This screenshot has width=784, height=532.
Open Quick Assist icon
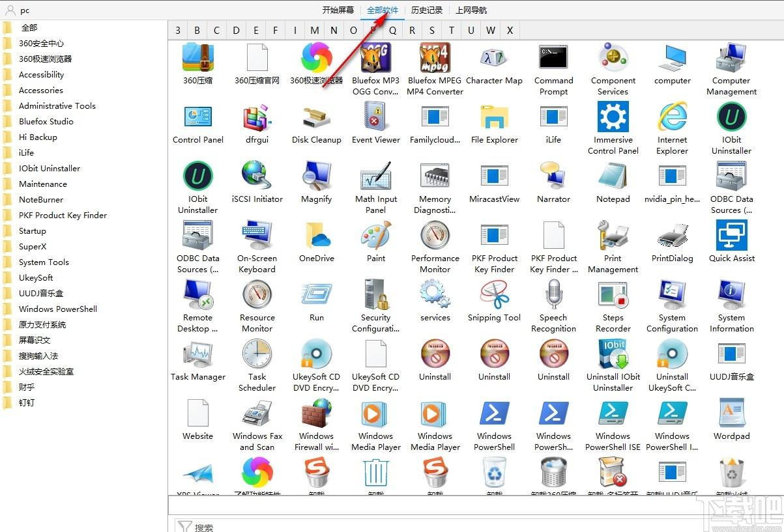pos(731,236)
